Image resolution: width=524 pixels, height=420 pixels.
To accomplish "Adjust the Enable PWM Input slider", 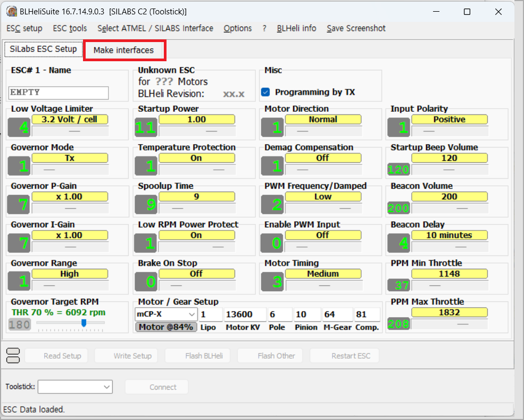I will [323, 247].
